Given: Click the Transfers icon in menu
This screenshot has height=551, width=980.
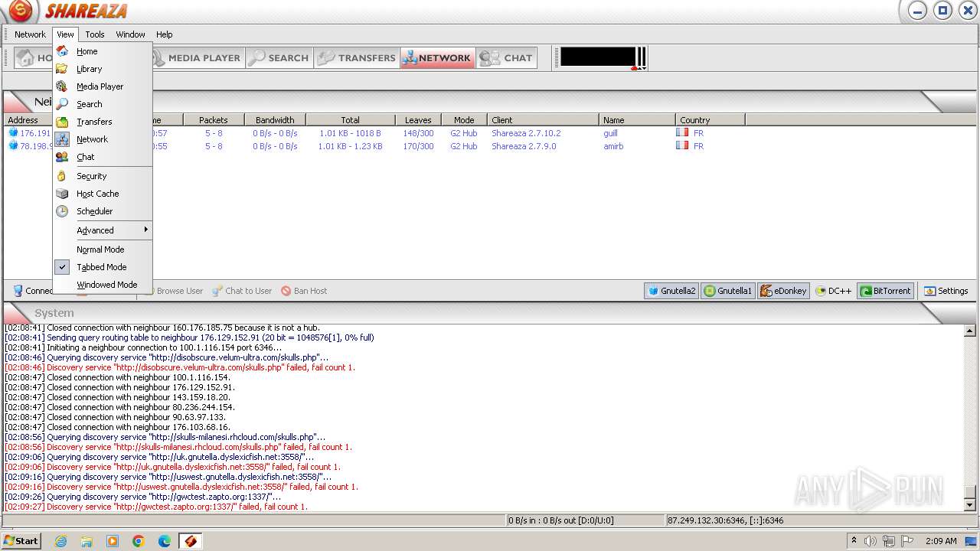Looking at the screenshot, I should tap(62, 122).
